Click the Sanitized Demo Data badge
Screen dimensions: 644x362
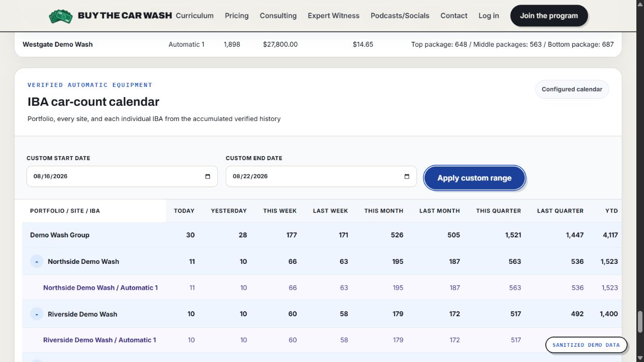coord(586,345)
